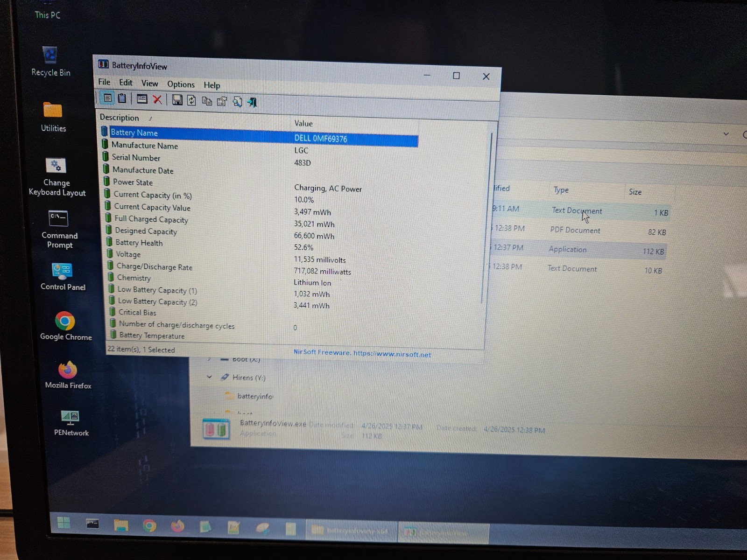Switch to Show Battery Log view icon
Image resolution: width=747 pixels, height=560 pixels.
click(x=122, y=98)
